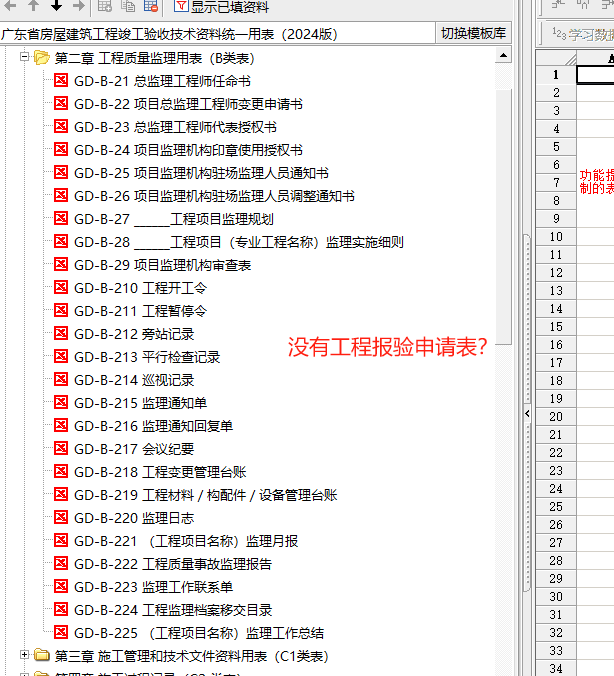Open GD-B-215 监理通知单
The image size is (614, 676).
[140, 403]
